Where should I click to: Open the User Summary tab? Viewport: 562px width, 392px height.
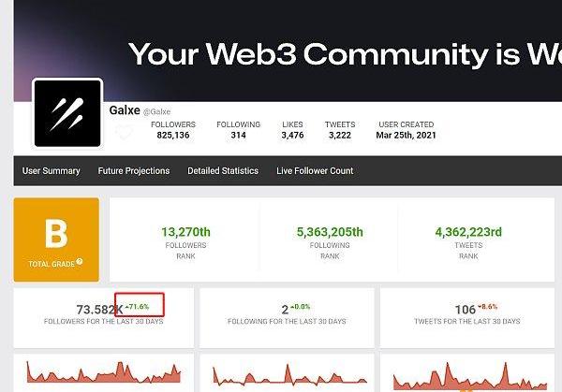51,171
